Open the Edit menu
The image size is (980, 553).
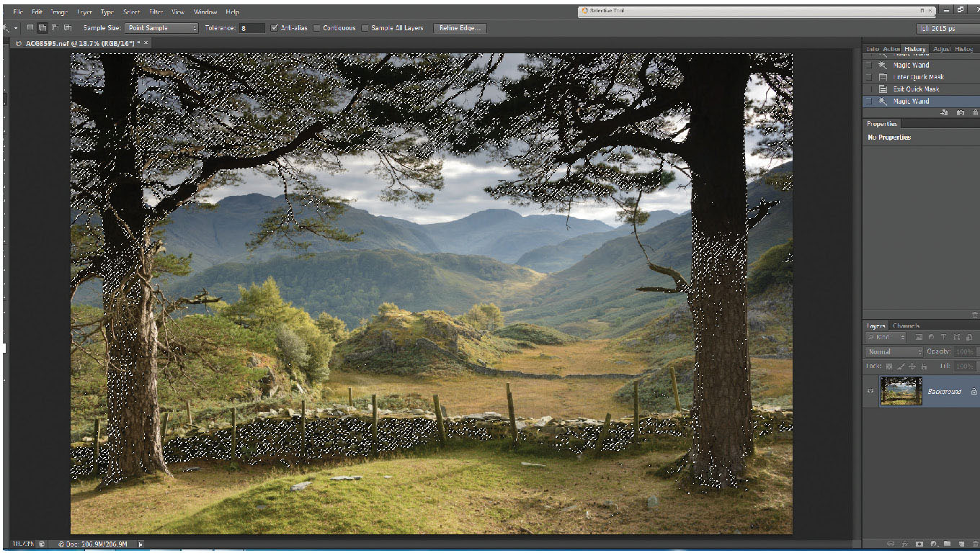coord(37,12)
